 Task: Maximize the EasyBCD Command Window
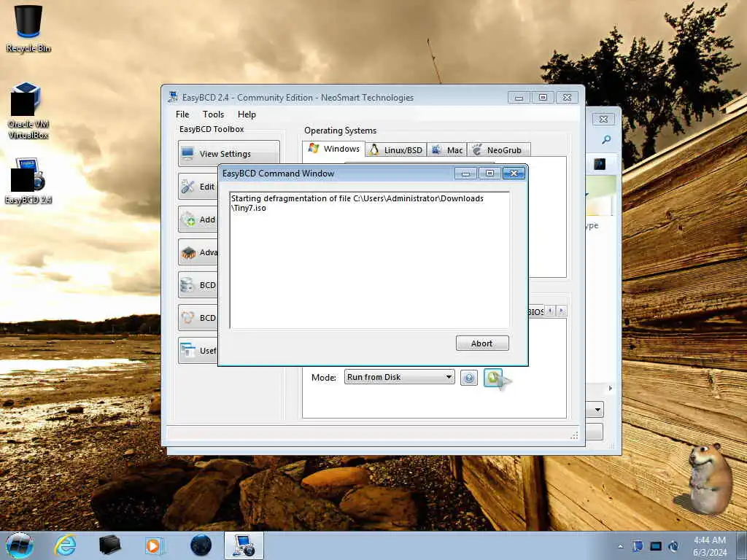[489, 174]
